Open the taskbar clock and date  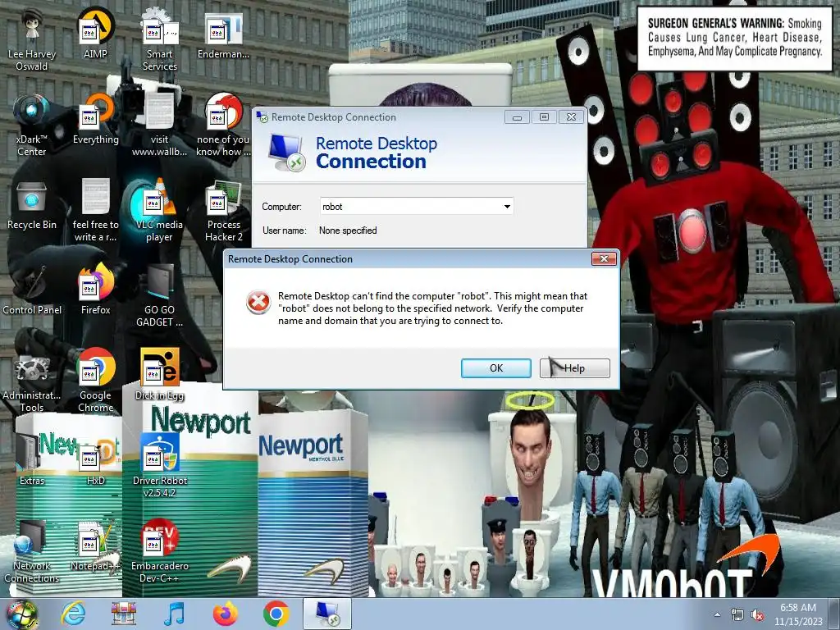(797, 614)
